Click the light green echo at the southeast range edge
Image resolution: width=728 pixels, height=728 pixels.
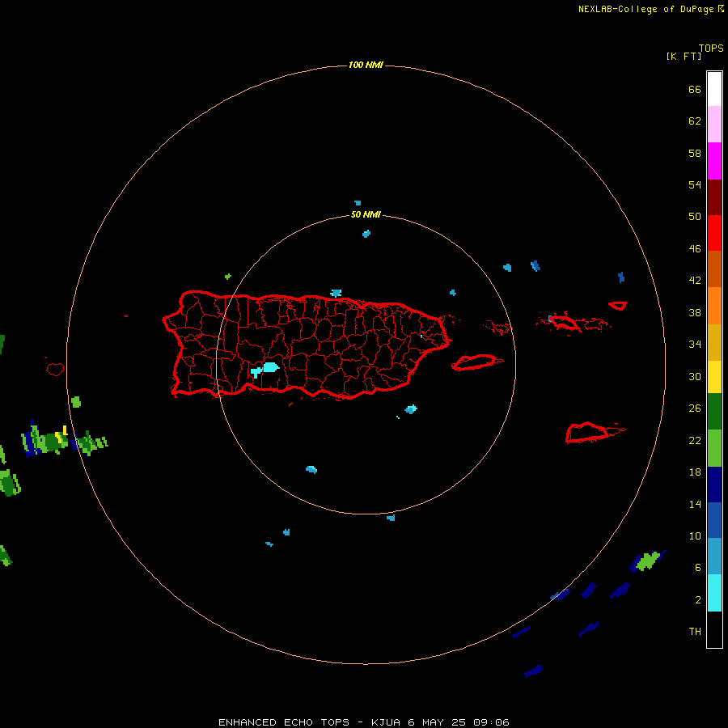click(648, 561)
